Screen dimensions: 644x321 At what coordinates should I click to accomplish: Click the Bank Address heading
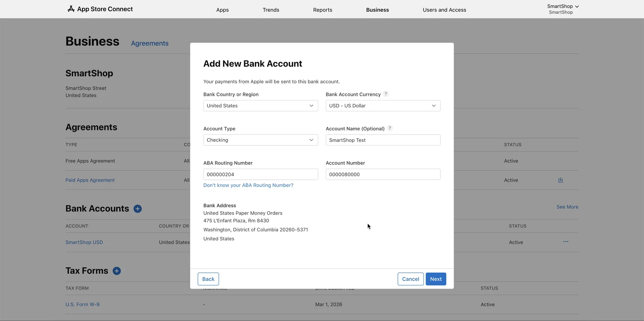[220, 206]
